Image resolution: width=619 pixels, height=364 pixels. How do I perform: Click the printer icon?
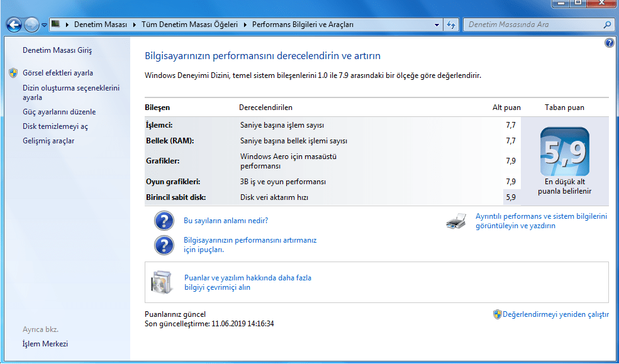coord(456,221)
